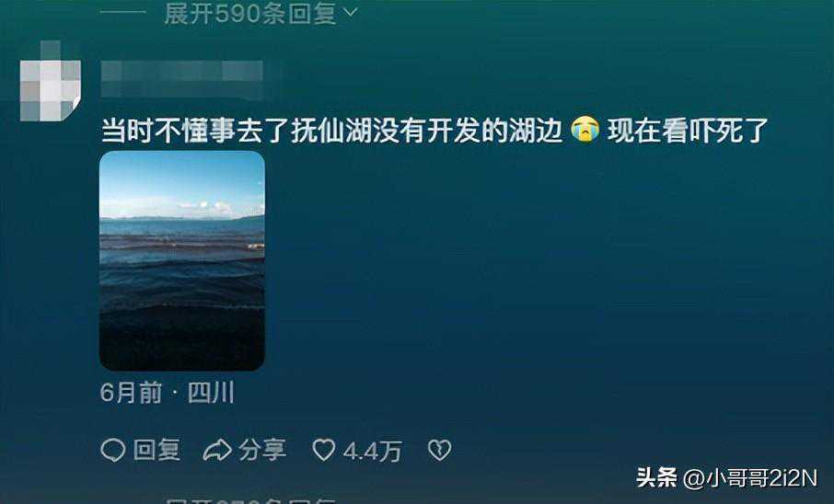Click the chevron beside 展开590条回复

pyautogui.click(x=350, y=12)
